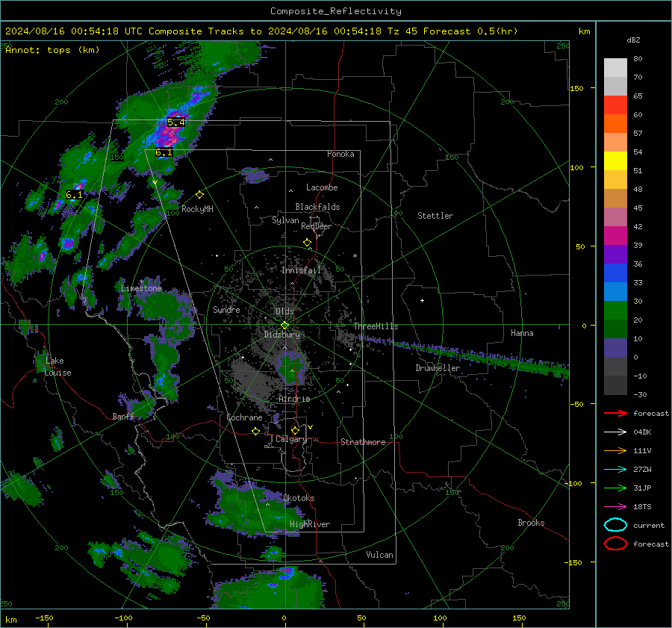The height and width of the screenshot is (628, 672).
Task: Select the yellow diamond marker below RedDeer
Action: (x=308, y=243)
